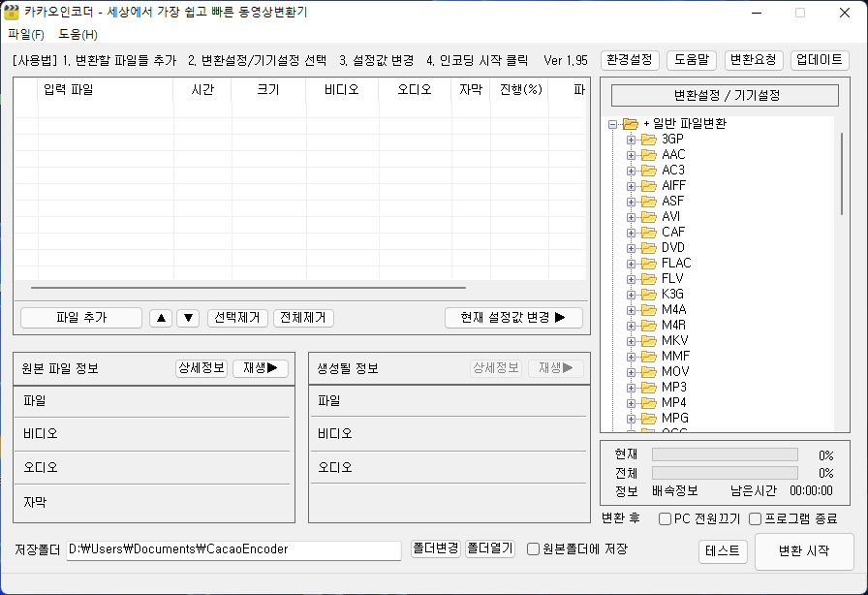The height and width of the screenshot is (595, 868).
Task: Click the 테스트 button
Action: tap(723, 551)
